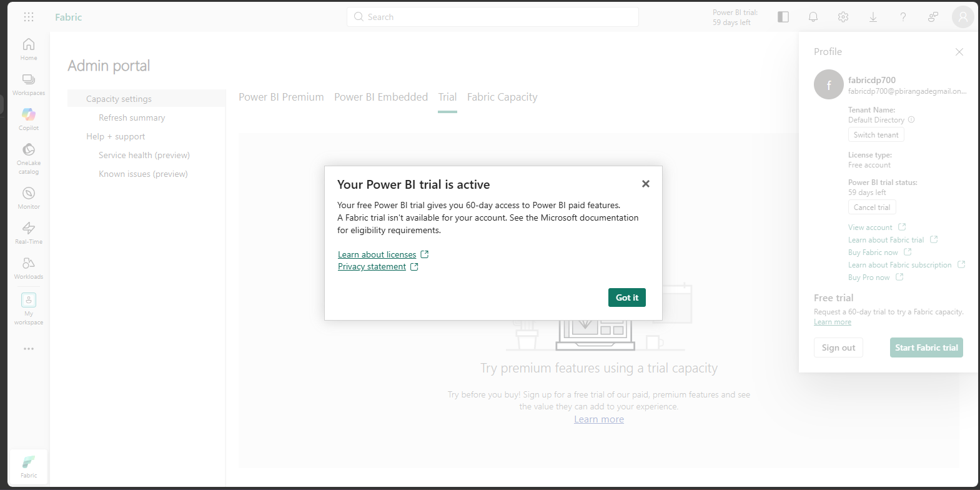This screenshot has width=980, height=490.
Task: Click the Power BI trial days left text
Action: [x=735, y=17]
